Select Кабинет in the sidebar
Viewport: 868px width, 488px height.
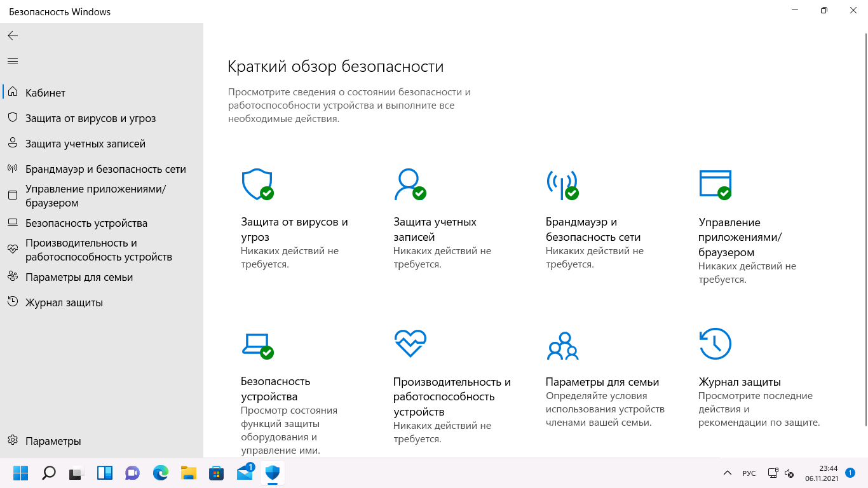(x=102, y=92)
